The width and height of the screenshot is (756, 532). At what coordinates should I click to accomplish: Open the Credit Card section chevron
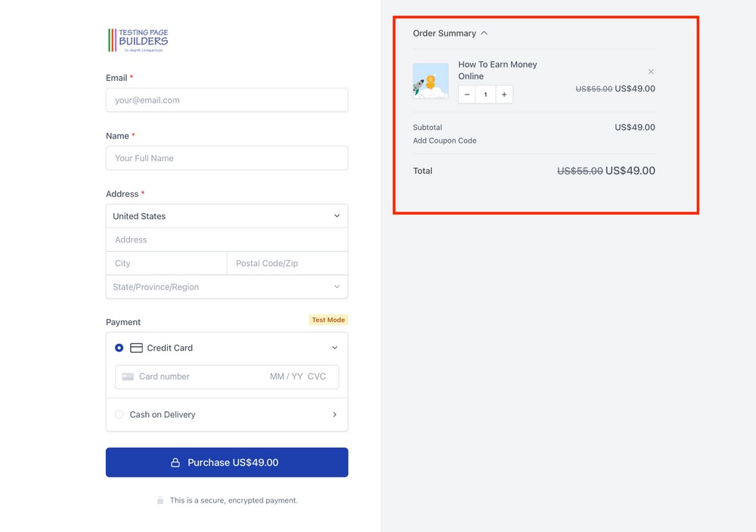pos(334,348)
